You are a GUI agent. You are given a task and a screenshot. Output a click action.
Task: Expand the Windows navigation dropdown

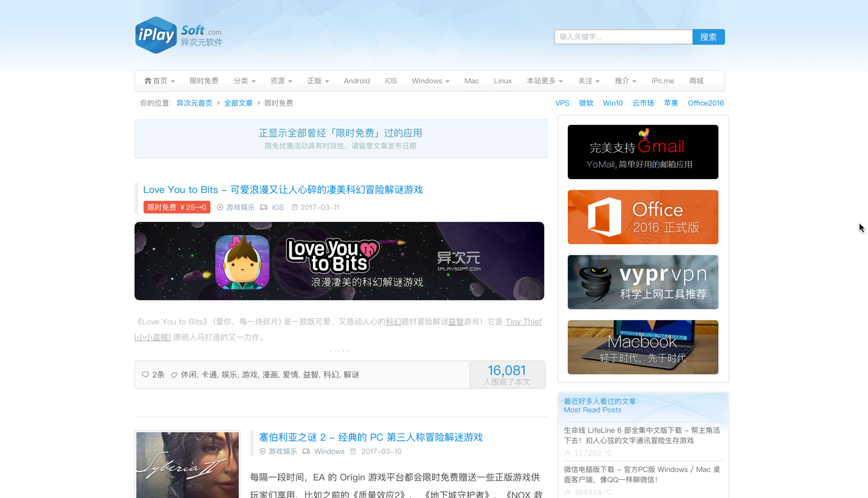click(431, 81)
